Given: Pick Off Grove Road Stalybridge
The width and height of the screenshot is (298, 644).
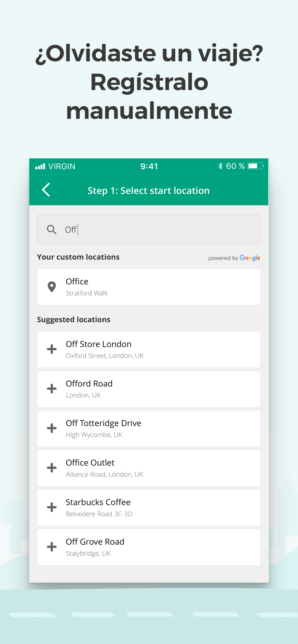Looking at the screenshot, I should tap(149, 547).
